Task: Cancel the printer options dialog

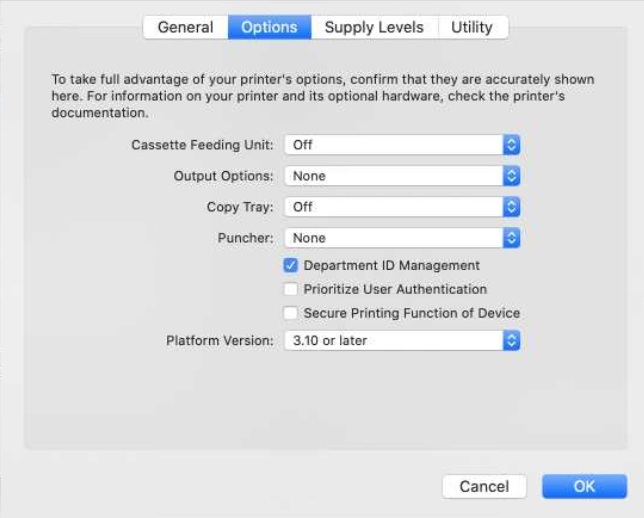Action: (x=484, y=487)
